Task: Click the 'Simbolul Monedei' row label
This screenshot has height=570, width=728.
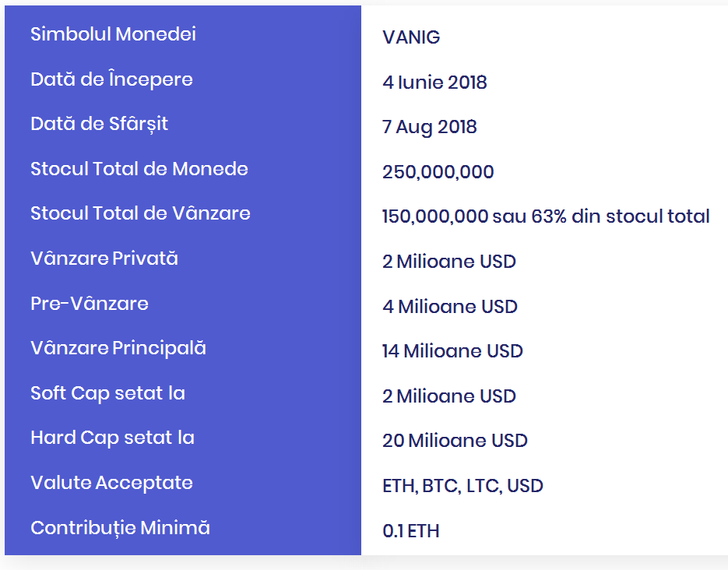Action: (113, 34)
